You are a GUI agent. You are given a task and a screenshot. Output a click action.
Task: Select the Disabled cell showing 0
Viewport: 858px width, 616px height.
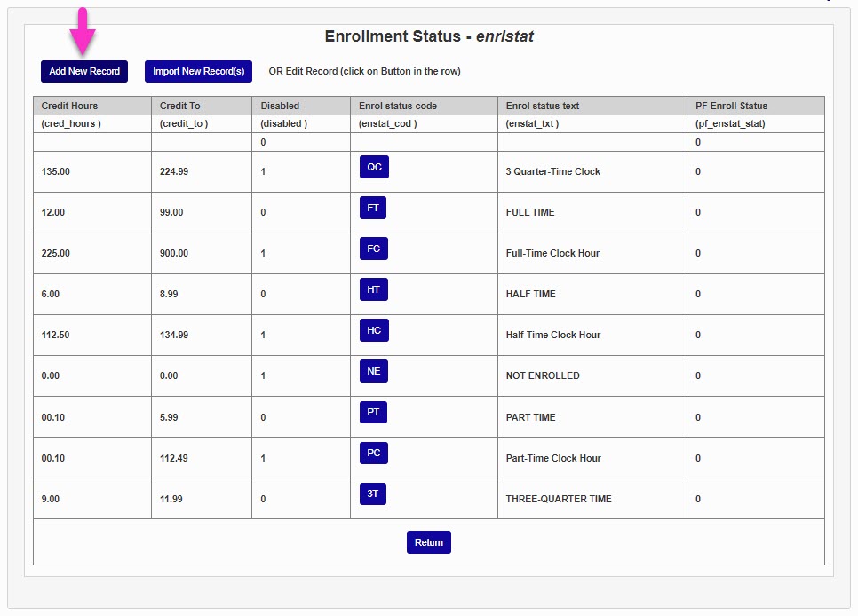tap(299, 142)
